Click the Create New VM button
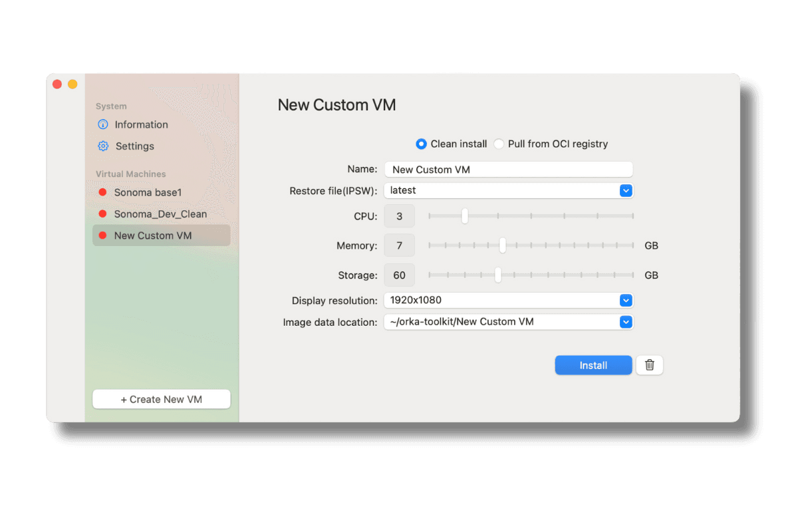The image size is (798, 532). click(162, 399)
